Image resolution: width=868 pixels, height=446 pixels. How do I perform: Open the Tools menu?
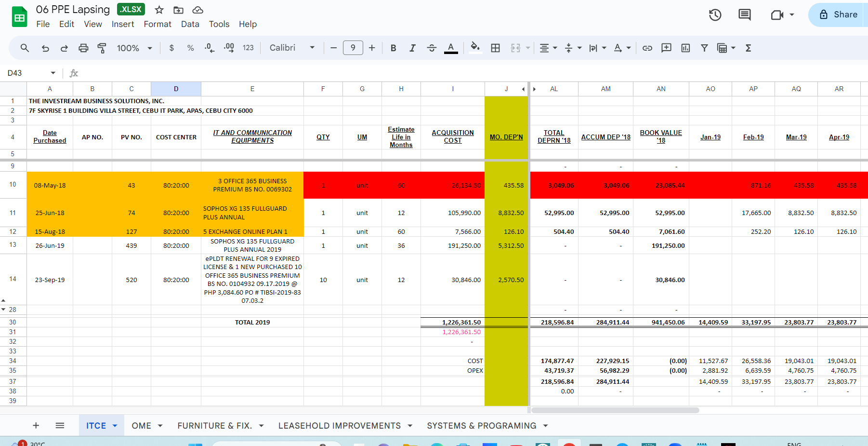219,24
